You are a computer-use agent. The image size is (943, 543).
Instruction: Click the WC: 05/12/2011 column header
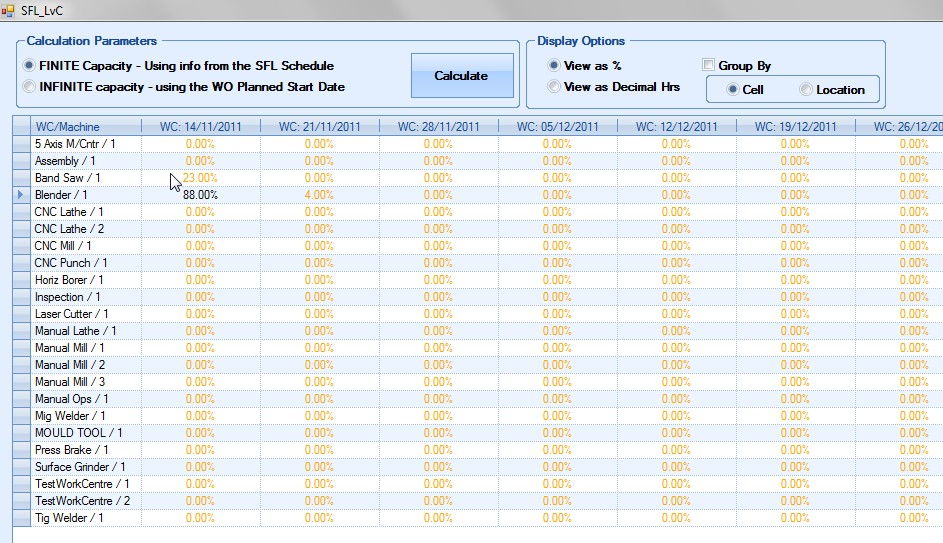(x=557, y=127)
